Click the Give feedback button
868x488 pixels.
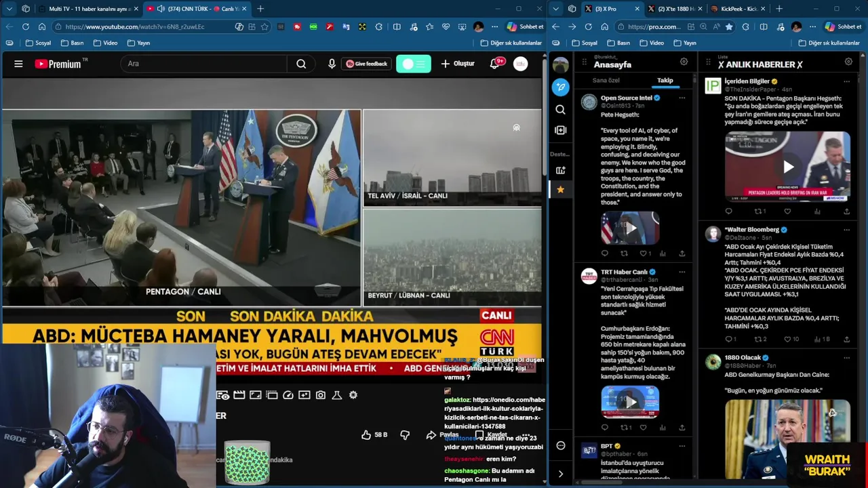(x=367, y=64)
